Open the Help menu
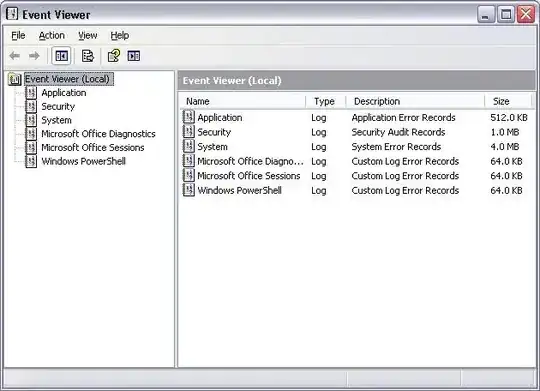This screenshot has height=391, width=540. point(120,35)
